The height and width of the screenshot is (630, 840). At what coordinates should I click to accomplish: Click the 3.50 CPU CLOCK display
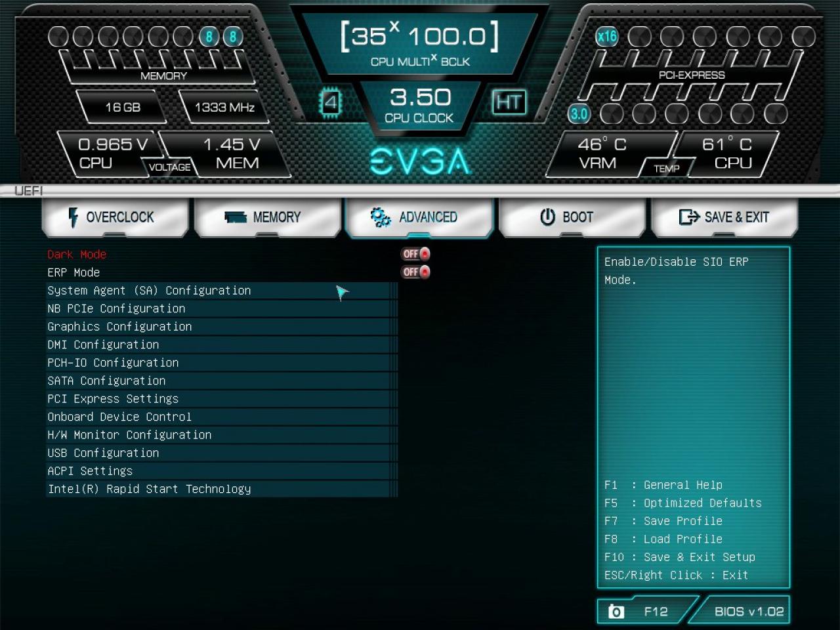click(x=420, y=105)
